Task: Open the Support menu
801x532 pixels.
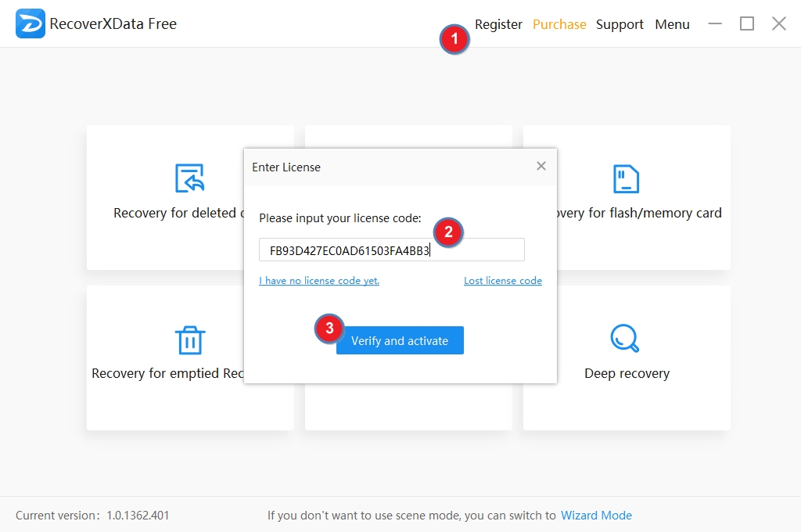Action: pyautogui.click(x=620, y=24)
